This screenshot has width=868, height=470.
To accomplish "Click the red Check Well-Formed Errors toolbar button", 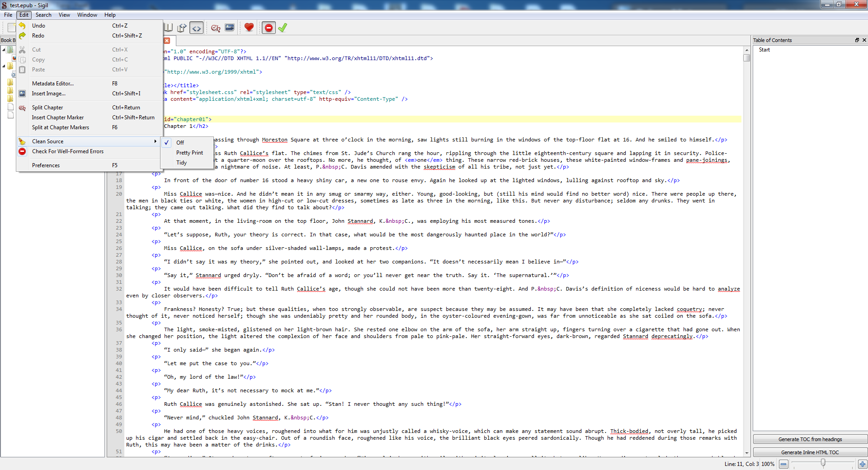I will pyautogui.click(x=269, y=28).
